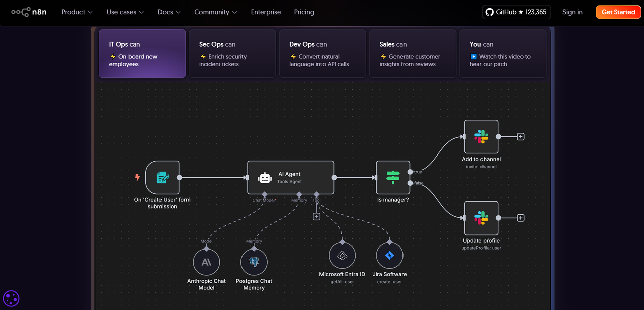Select the Slack Update profile node

(481, 218)
